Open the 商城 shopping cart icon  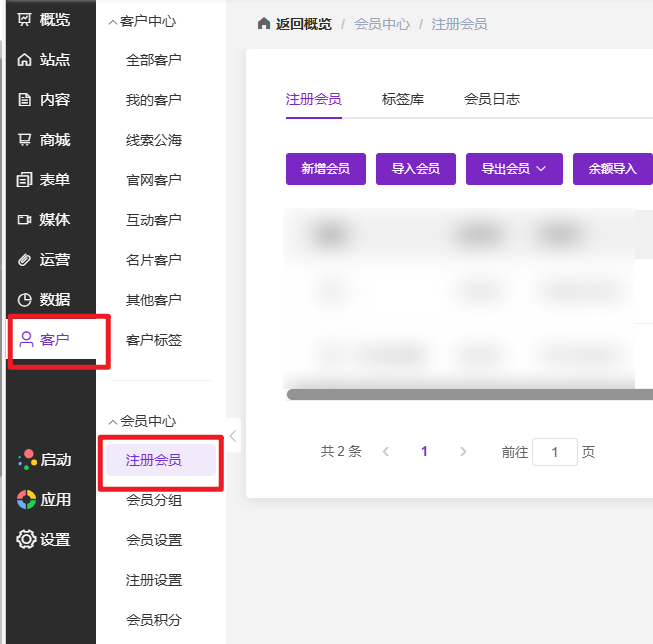pyautogui.click(x=25, y=140)
